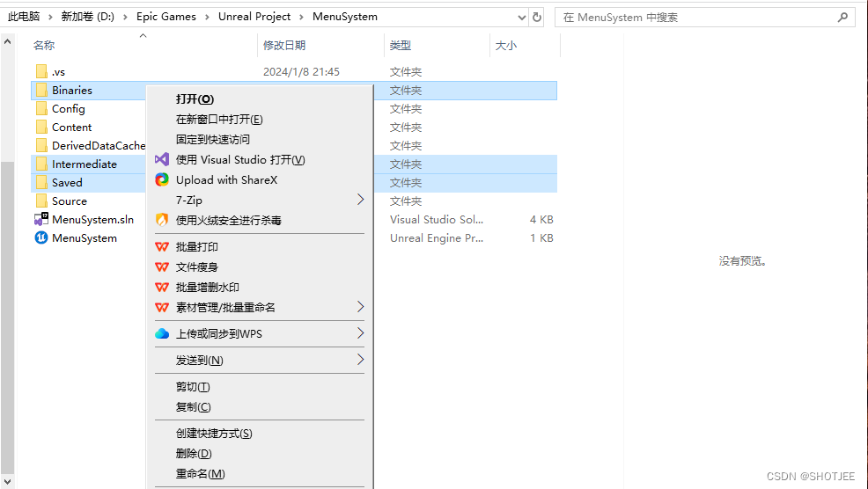Viewport: 868px width, 489px height.
Task: Click the Huorong antivirus shield icon
Action: 162,220
